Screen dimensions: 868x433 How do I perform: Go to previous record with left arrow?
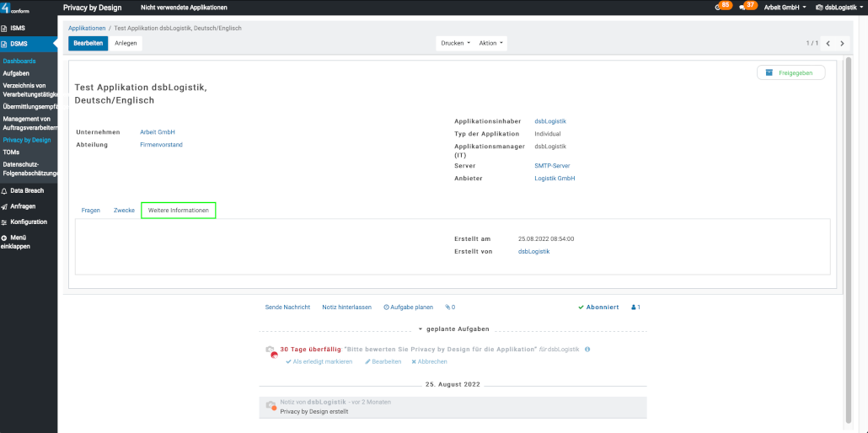[x=828, y=43]
